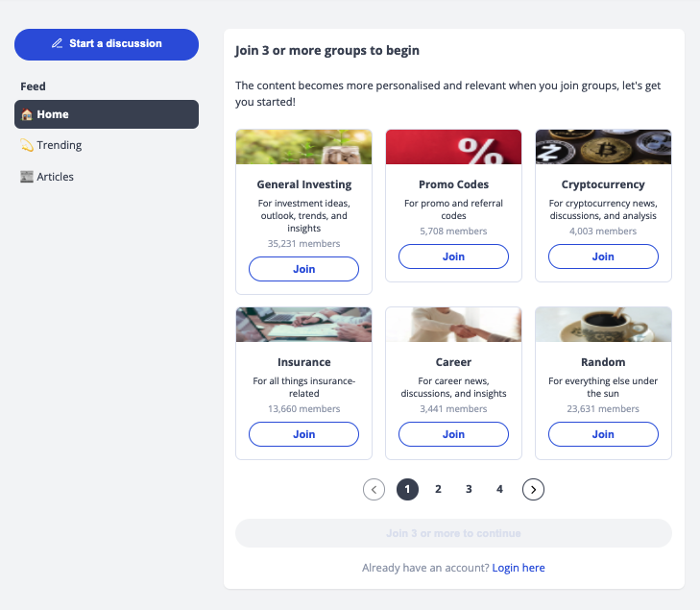Click the Articles newspaper icon
This screenshot has height=610, width=700.
(x=27, y=177)
